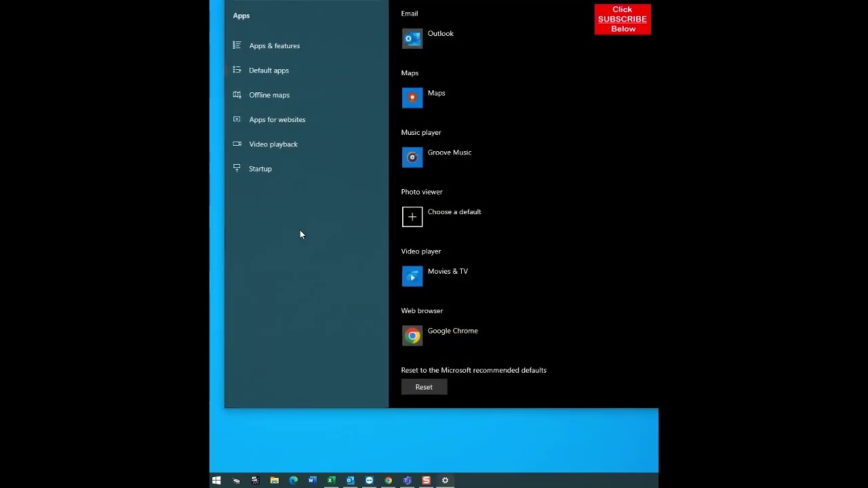Click the Apps for websites icon

237,119
